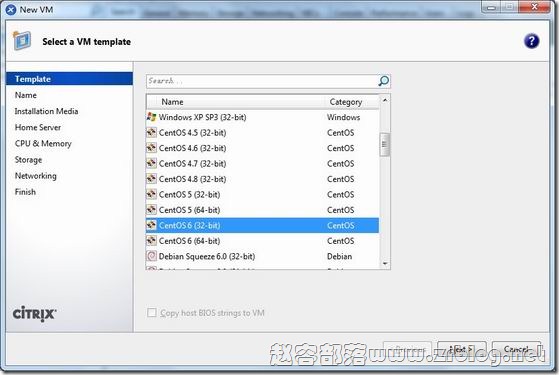The height and width of the screenshot is (375, 559).
Task: Click the CentOS 4.6 (32-bit) row icon
Action: click(152, 148)
